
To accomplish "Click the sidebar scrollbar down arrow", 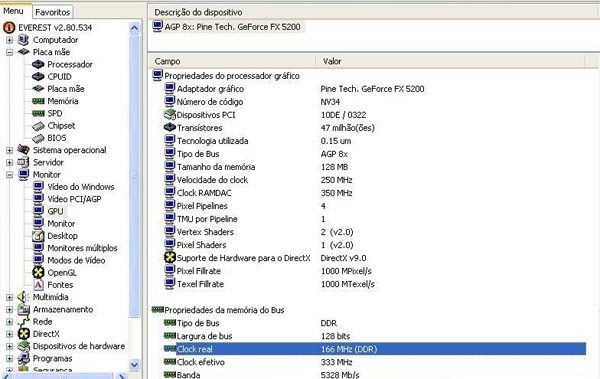I will coord(134,365).
